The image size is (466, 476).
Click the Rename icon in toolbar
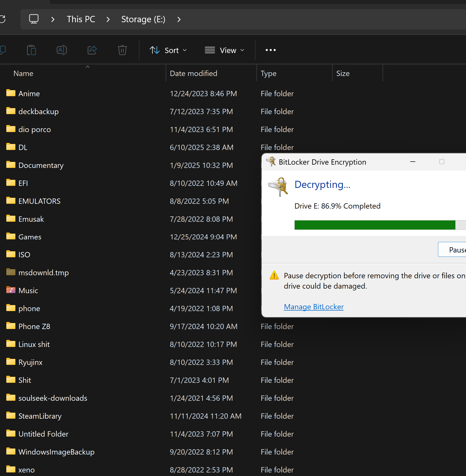62,50
